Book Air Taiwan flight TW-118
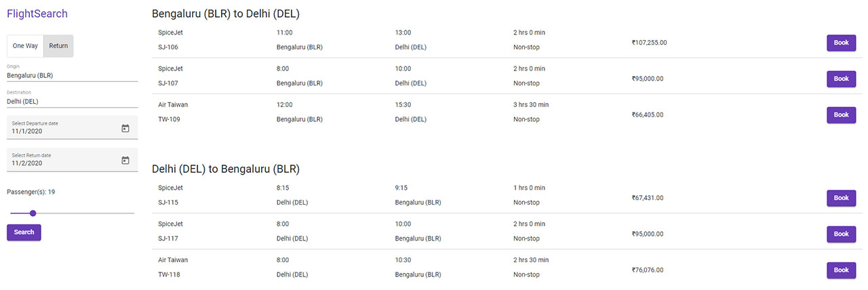This screenshot has height=290, width=868. tap(841, 270)
